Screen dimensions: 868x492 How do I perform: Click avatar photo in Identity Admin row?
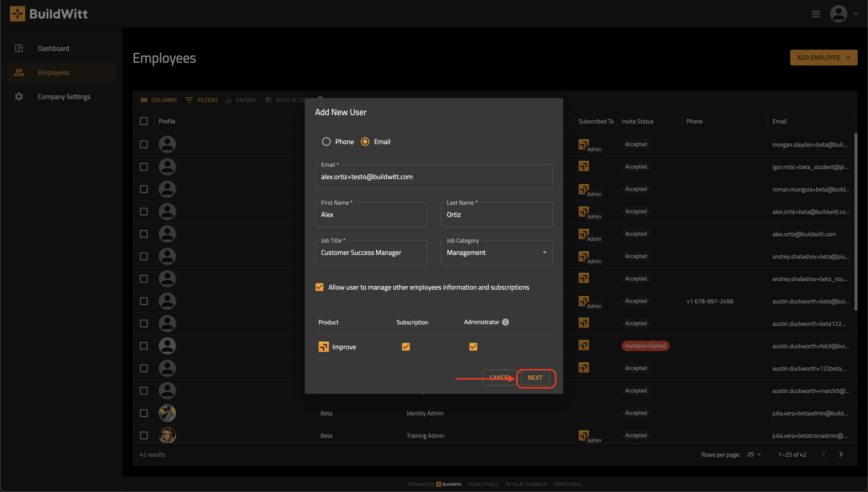(x=167, y=413)
